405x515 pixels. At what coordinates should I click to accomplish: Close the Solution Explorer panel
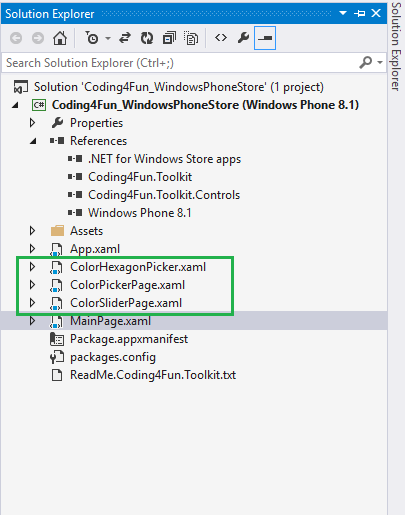coord(376,13)
